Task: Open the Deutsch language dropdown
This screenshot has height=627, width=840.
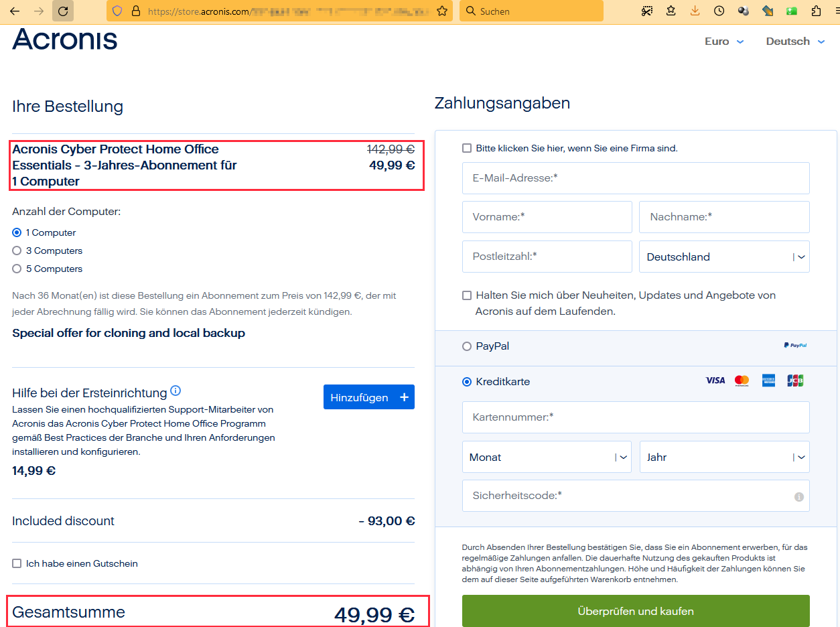Action: coord(796,42)
